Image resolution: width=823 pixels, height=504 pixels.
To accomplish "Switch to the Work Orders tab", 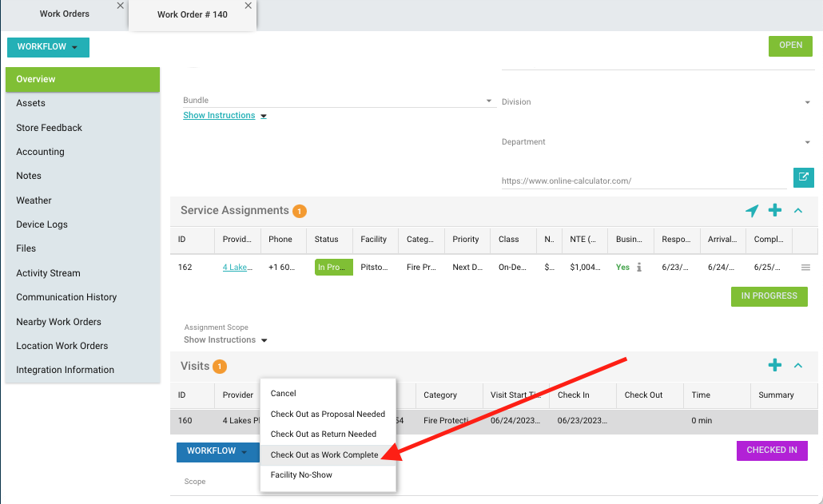I will 65,14.
